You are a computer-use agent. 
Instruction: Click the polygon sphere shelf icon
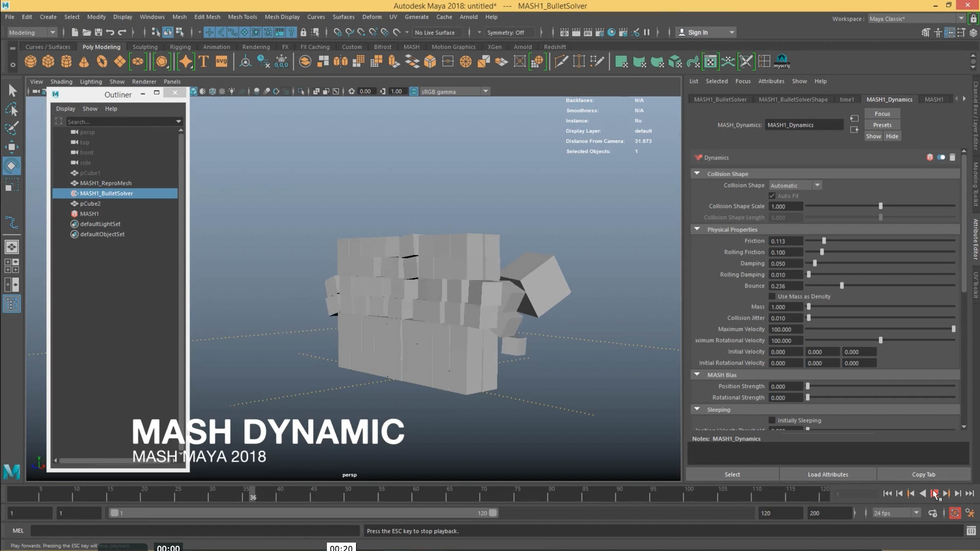(31, 61)
